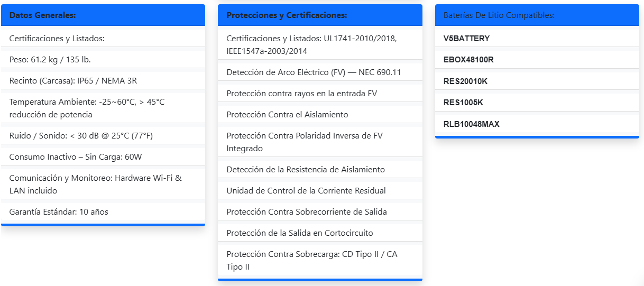Open the RES20010K battery item
The image size is (644, 286).
point(465,81)
